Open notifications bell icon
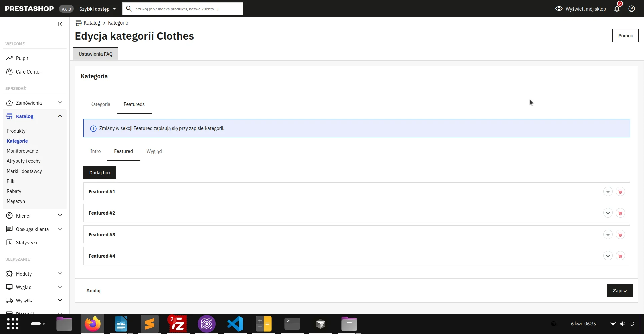Viewport: 644px width, 334px height. pyautogui.click(x=617, y=9)
